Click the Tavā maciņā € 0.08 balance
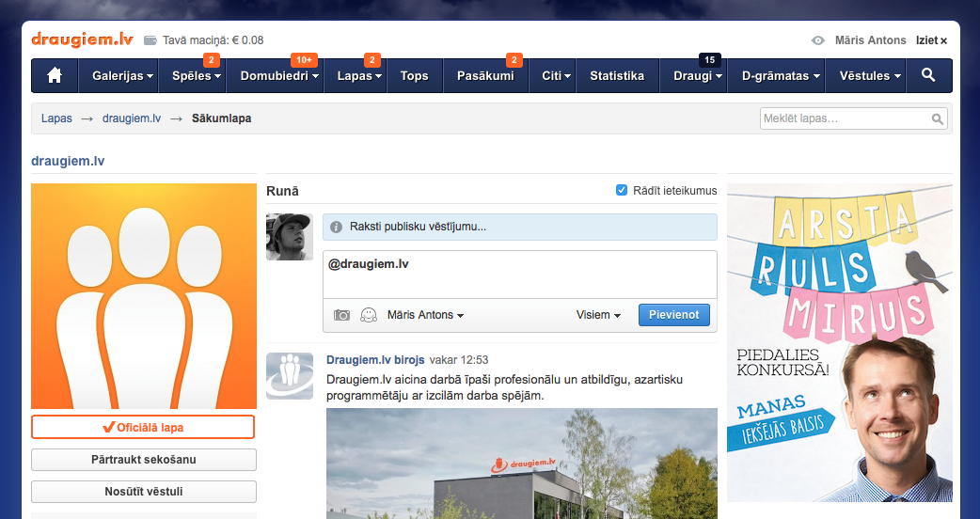Screen dimensions: 980x519 tap(213, 40)
